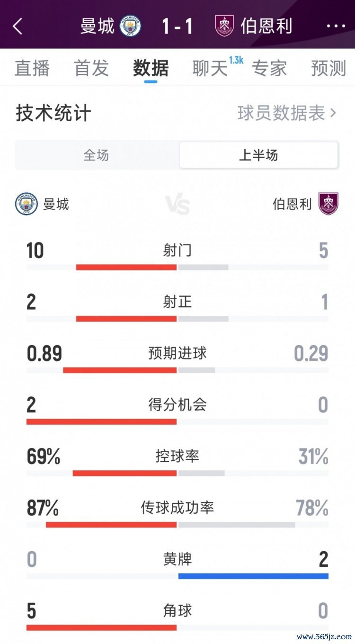
Task: Open the 首发 lineup tab
Action: [x=91, y=68]
